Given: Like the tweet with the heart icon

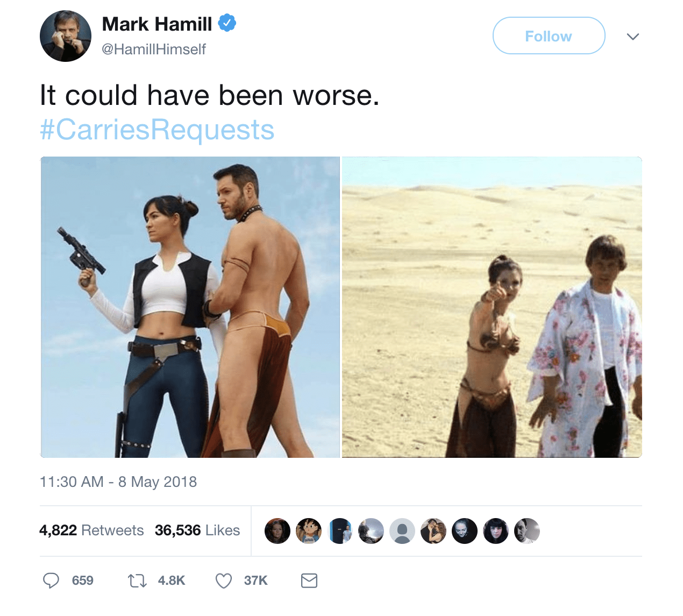Looking at the screenshot, I should 224,580.
